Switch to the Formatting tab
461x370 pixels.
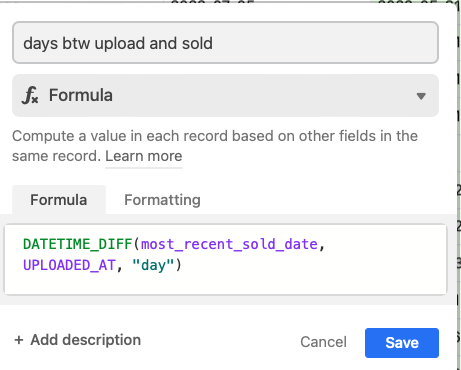pos(162,200)
